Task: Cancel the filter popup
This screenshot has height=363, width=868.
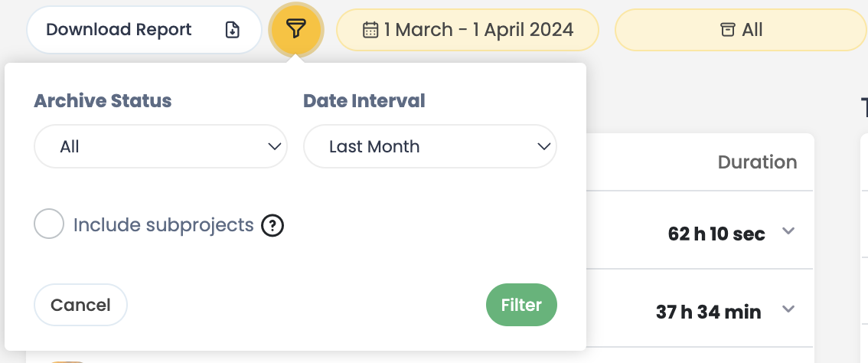Action: coord(80,305)
